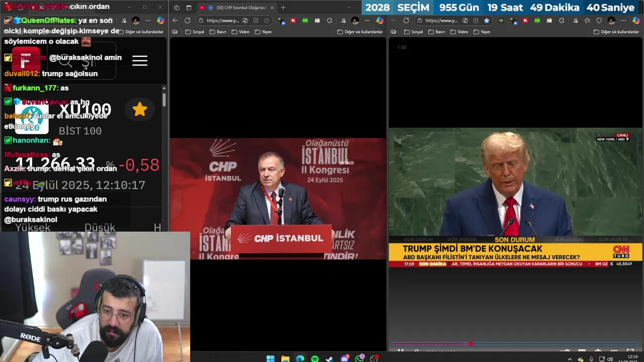Show hidden system tray icons
The image size is (644, 362).
click(570, 359)
